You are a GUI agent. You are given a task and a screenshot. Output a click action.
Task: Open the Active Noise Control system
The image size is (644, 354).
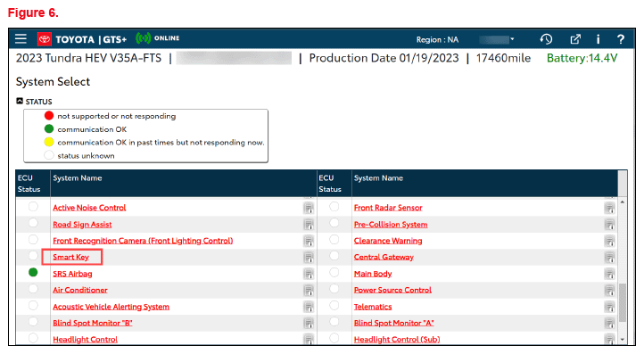pos(89,208)
